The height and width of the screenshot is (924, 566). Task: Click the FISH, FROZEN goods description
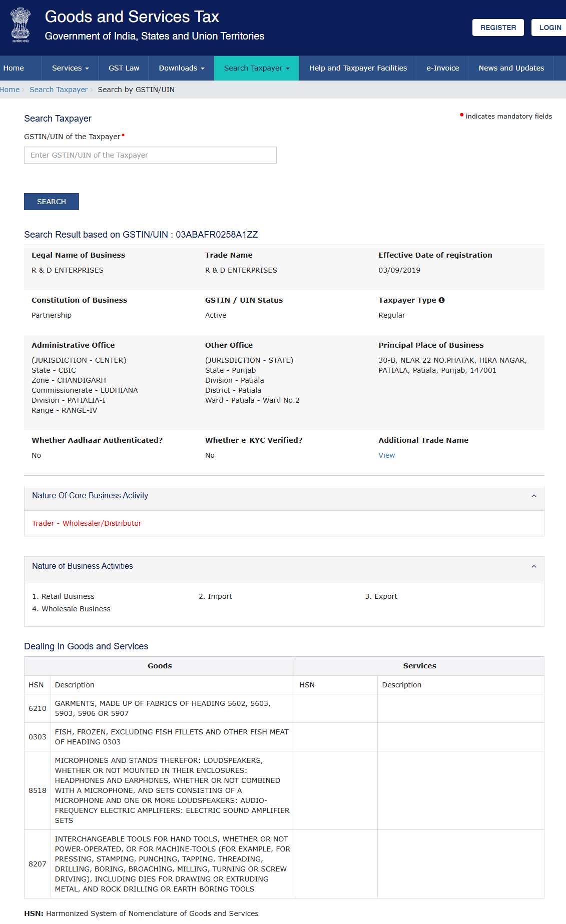coord(172,737)
